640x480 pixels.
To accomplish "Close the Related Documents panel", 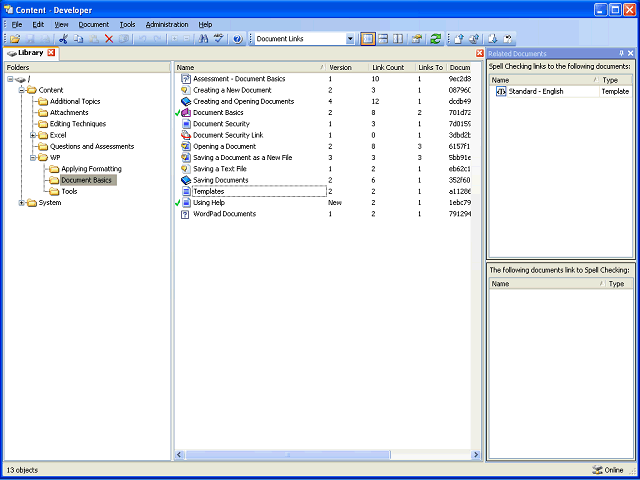I will point(631,53).
